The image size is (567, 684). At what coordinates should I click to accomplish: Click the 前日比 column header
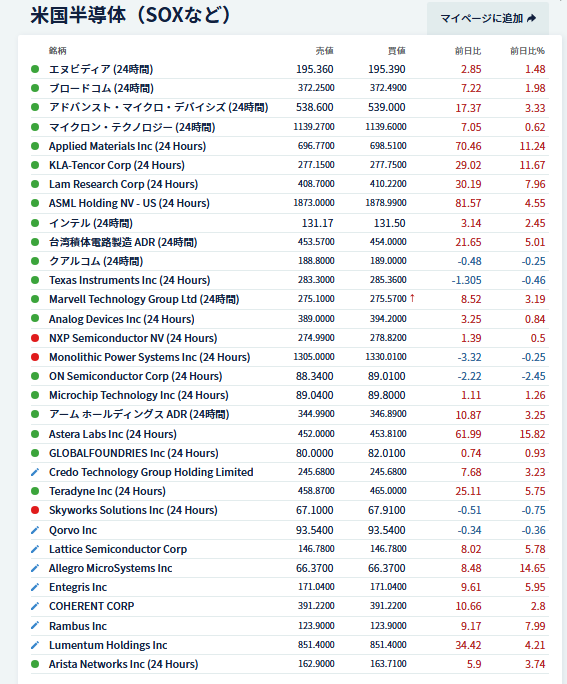(x=468, y=51)
